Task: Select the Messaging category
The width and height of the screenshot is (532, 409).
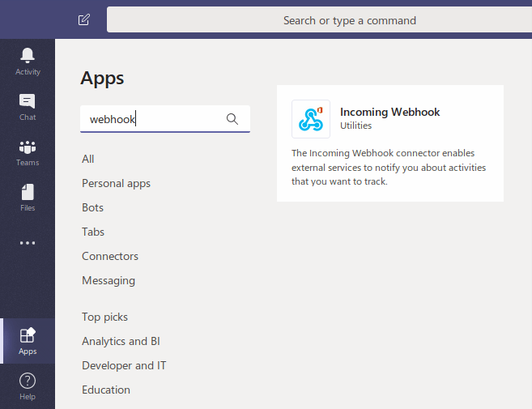Action: point(109,280)
